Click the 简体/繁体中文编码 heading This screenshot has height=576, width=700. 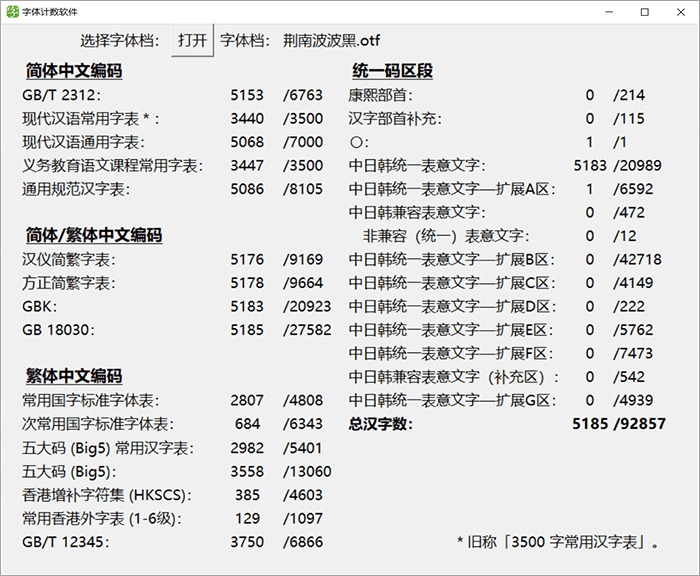[x=94, y=235]
